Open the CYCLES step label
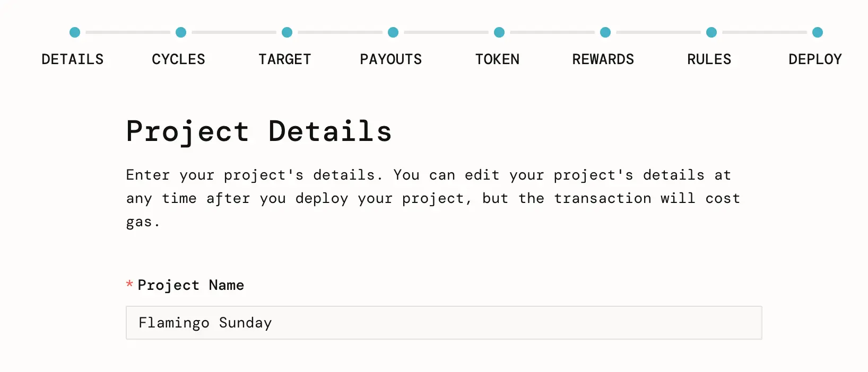This screenshot has height=372, width=868. [x=178, y=59]
